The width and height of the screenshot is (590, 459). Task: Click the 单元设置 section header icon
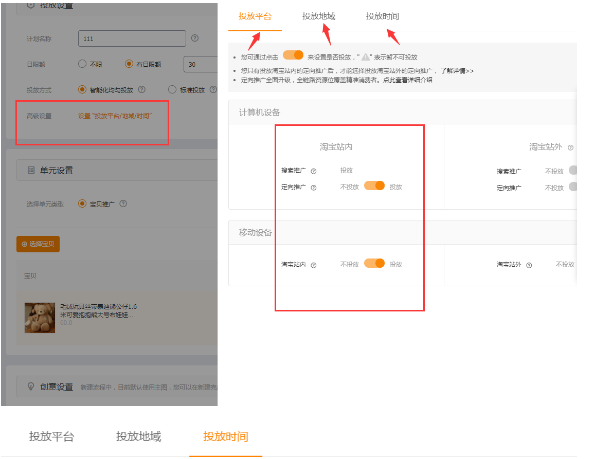click(31, 170)
